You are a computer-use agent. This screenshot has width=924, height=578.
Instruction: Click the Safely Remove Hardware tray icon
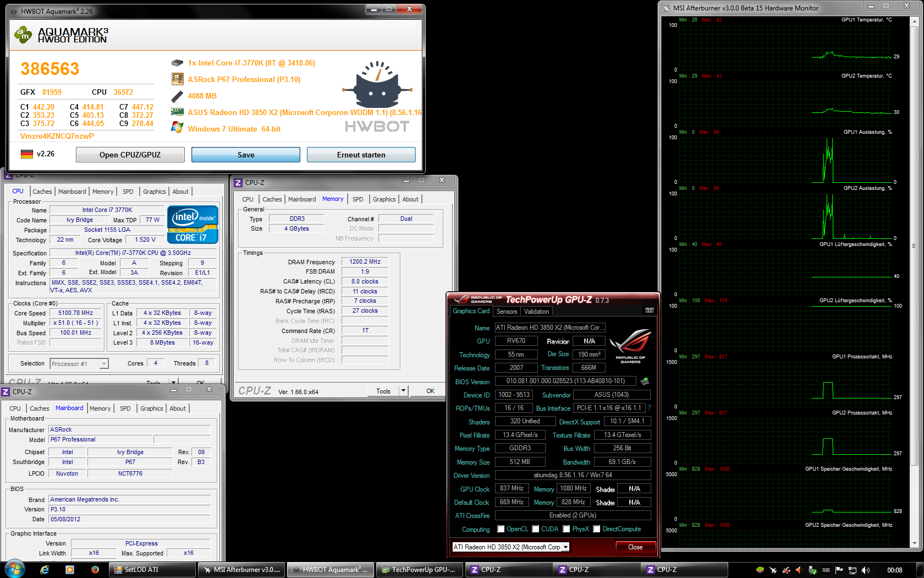point(813,570)
